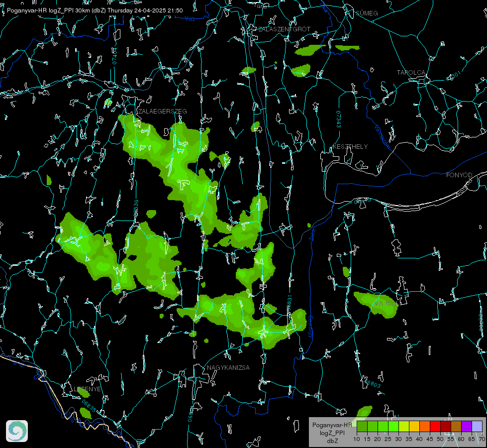Choose the 65-70 dBZ lavender swatch
The height and width of the screenshot is (448, 487).
477,427
